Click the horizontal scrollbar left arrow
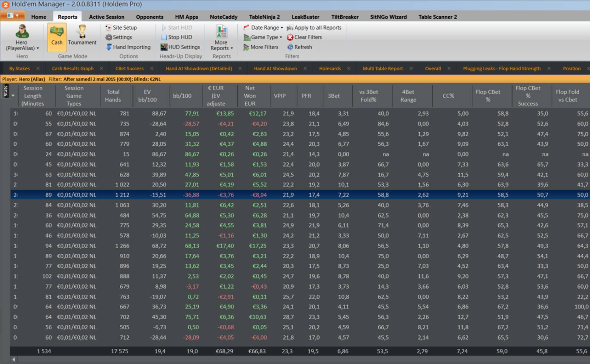This screenshot has width=590, height=364. 13,360
